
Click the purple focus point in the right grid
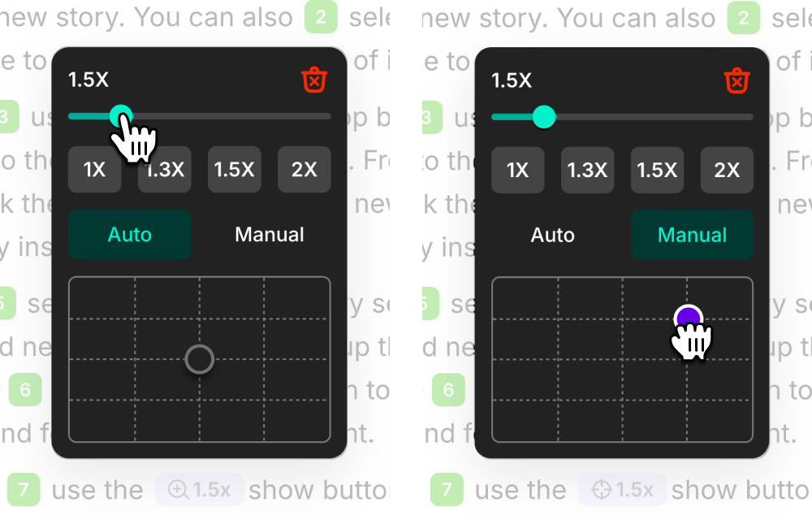click(688, 318)
